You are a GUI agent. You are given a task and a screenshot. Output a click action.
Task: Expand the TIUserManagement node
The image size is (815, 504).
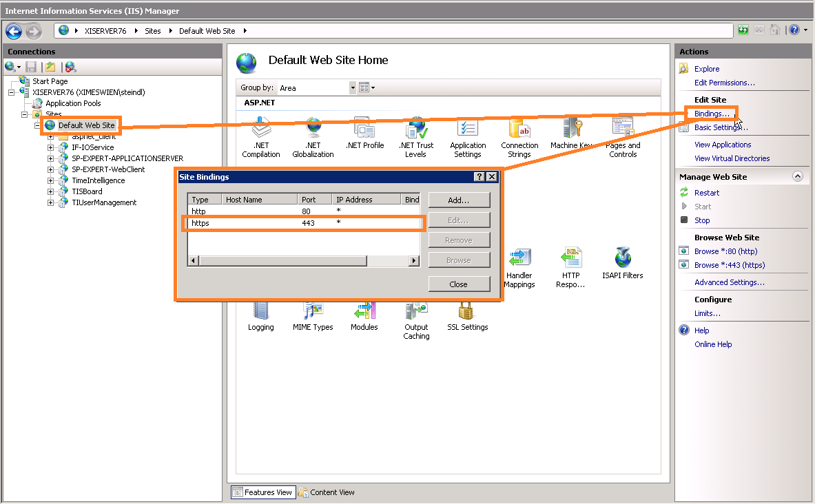pyautogui.click(x=50, y=202)
